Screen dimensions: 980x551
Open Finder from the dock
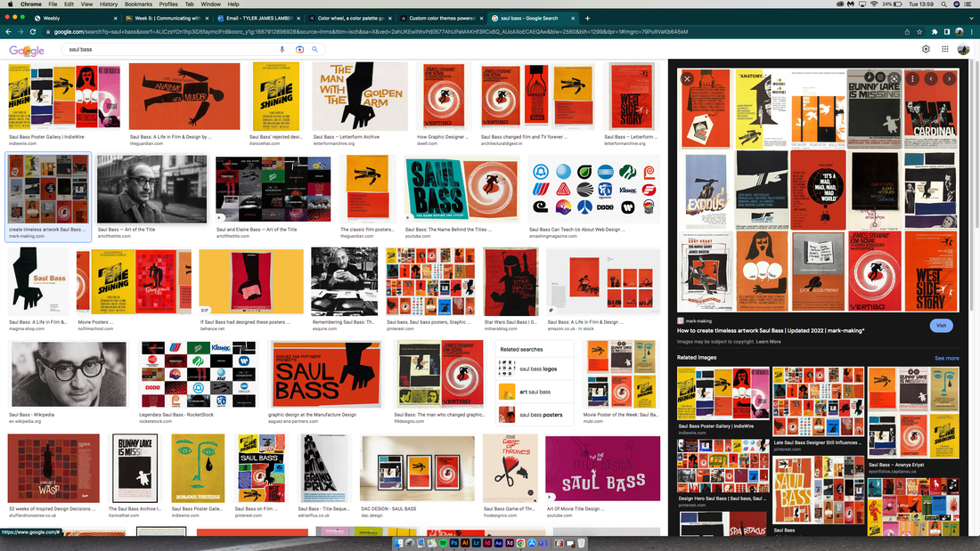point(399,544)
